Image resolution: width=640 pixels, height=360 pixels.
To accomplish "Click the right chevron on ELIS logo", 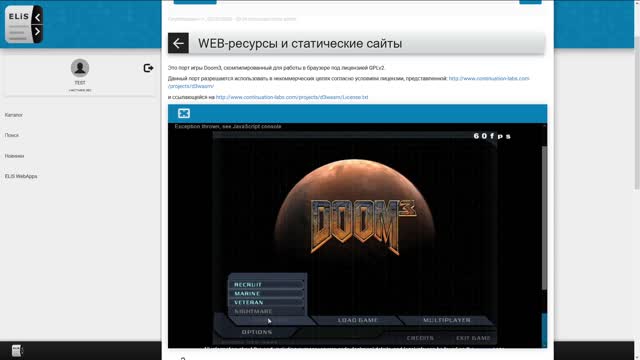I will [37, 31].
